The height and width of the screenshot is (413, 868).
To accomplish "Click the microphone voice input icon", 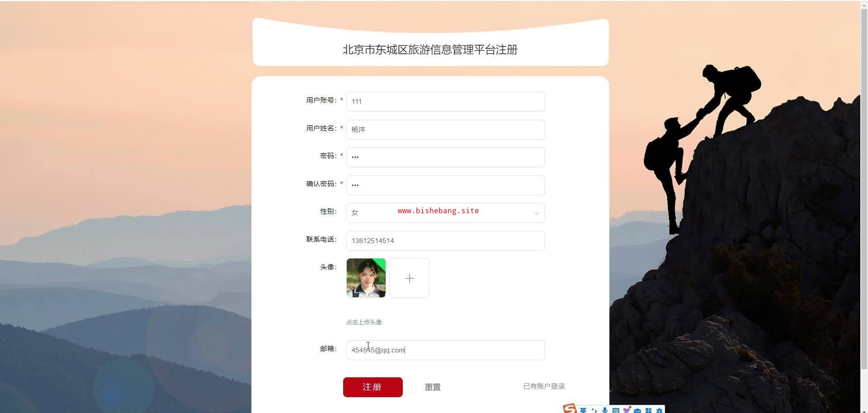I will tap(605, 410).
